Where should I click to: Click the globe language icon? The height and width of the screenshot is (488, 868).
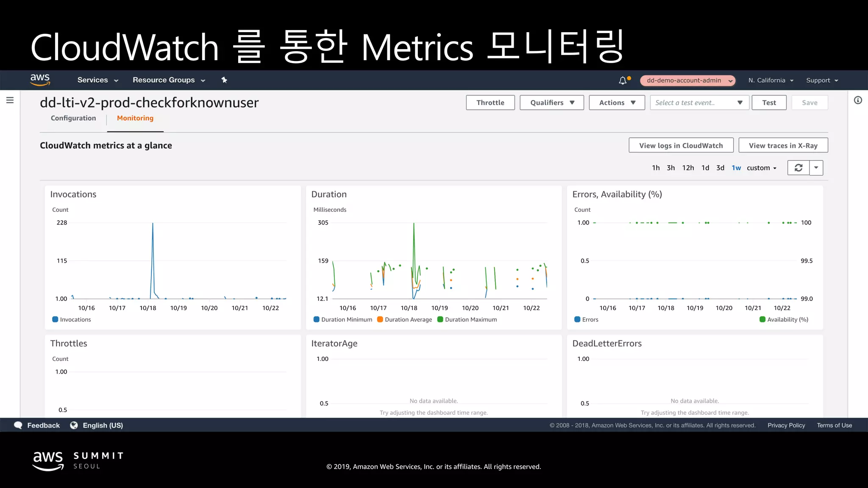pyautogui.click(x=74, y=425)
